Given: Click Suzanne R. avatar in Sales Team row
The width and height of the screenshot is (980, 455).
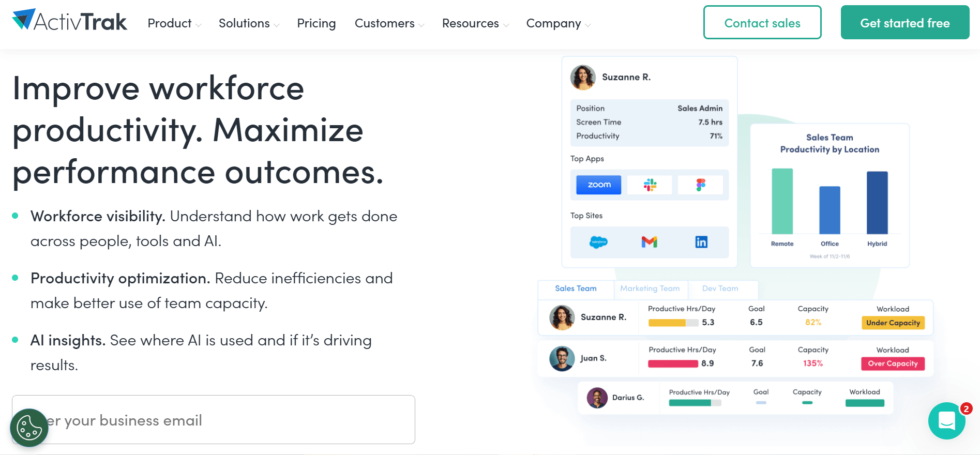Looking at the screenshot, I should click(562, 317).
